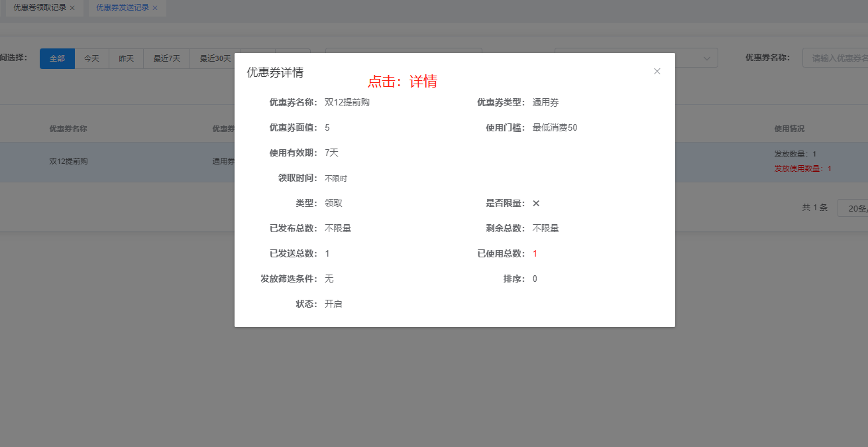Select the 今天 time filter
Image resolution: width=868 pixels, height=447 pixels.
click(91, 58)
